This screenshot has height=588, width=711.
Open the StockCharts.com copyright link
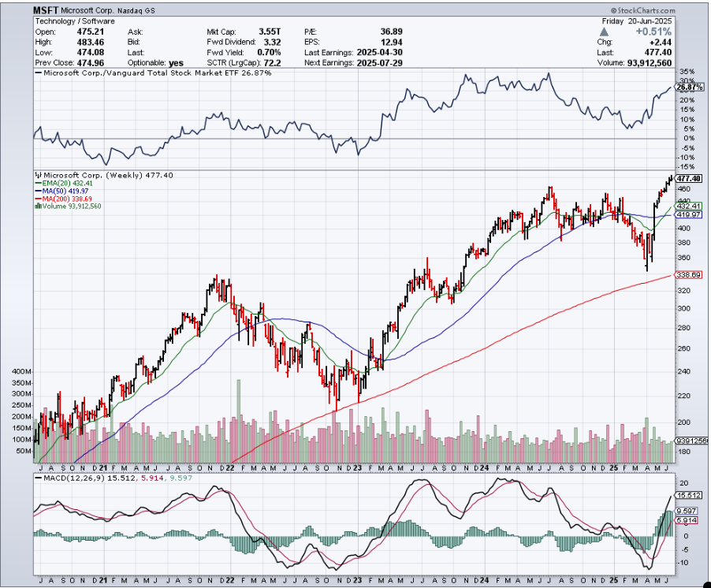point(642,10)
